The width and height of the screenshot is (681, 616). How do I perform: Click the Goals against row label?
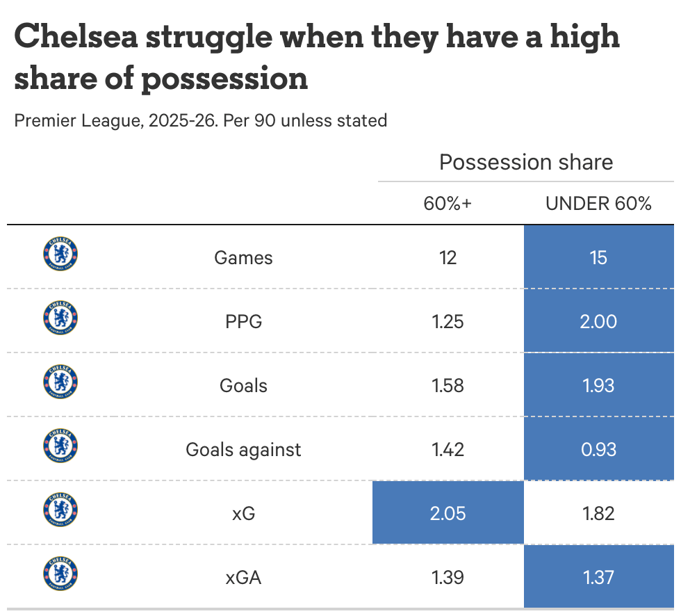click(x=243, y=449)
